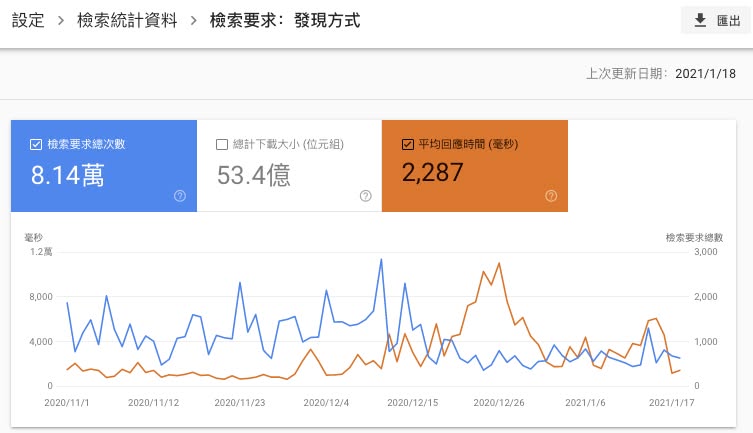The width and height of the screenshot is (753, 433).
Task: Uncheck the 平均回應時間 (毫秒) checkbox
Action: [x=408, y=144]
